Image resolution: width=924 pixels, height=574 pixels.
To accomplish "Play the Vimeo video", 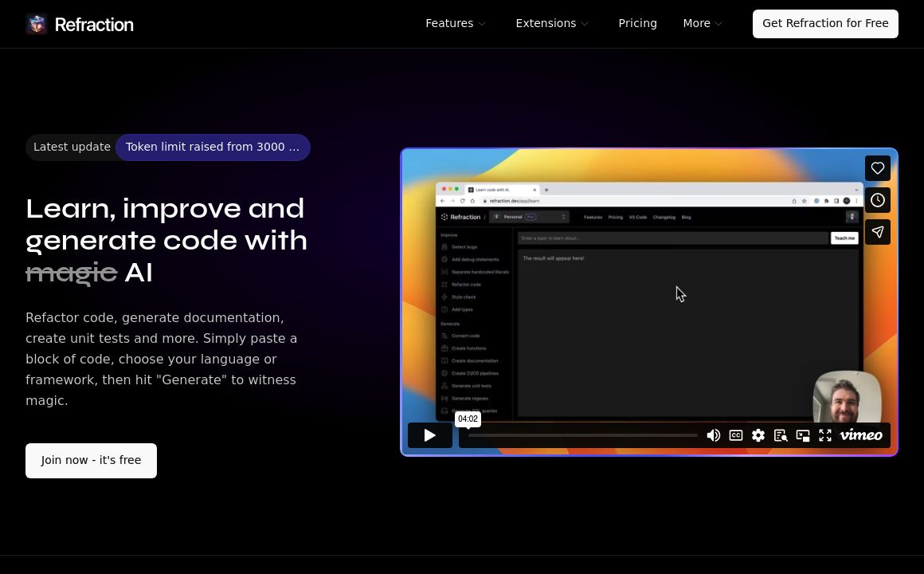I will pyautogui.click(x=429, y=435).
